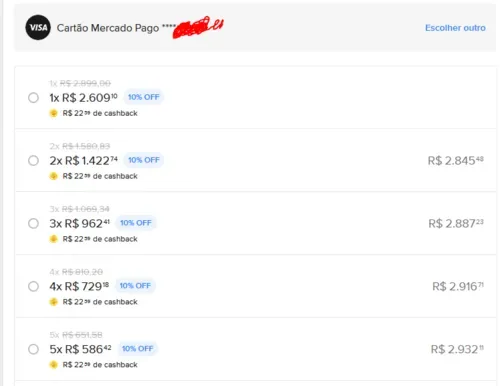Click the strikethrough price 3x R$ 1.069,34
Viewport: 500px width, 386px height.
tap(79, 209)
